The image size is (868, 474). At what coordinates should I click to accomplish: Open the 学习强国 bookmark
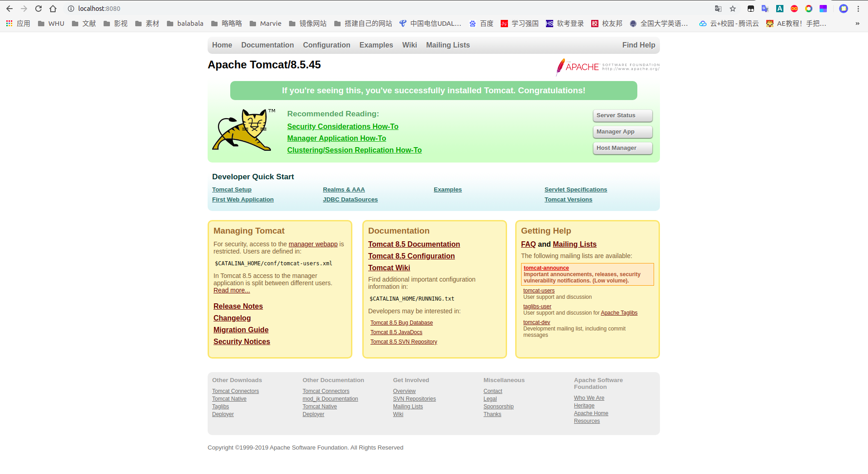(520, 24)
